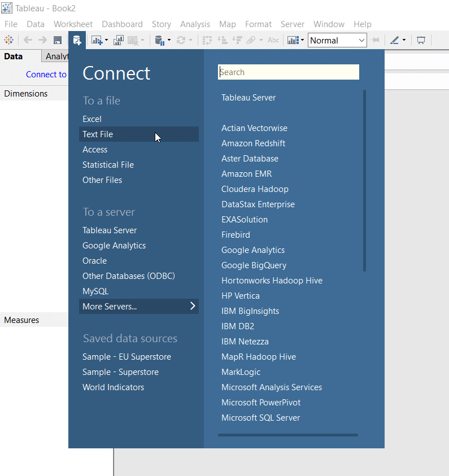Click the fix axes pin icon
449x476 pixels.
pos(376,40)
